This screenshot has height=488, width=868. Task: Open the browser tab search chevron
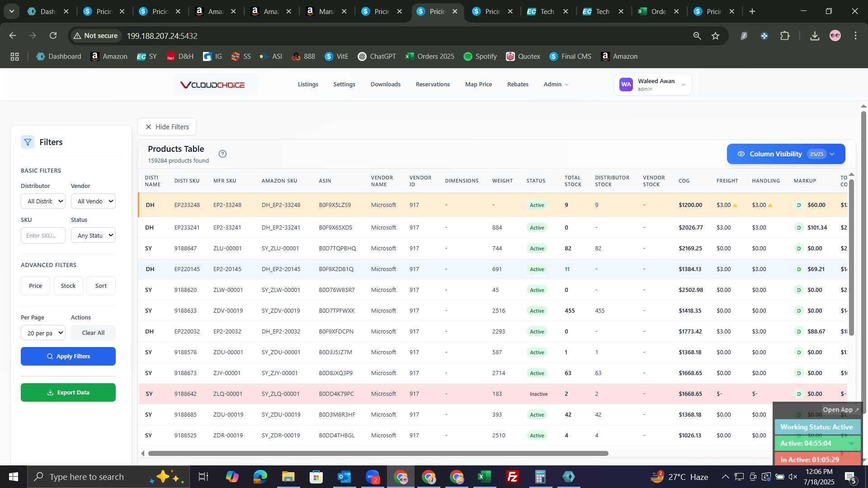(x=11, y=11)
